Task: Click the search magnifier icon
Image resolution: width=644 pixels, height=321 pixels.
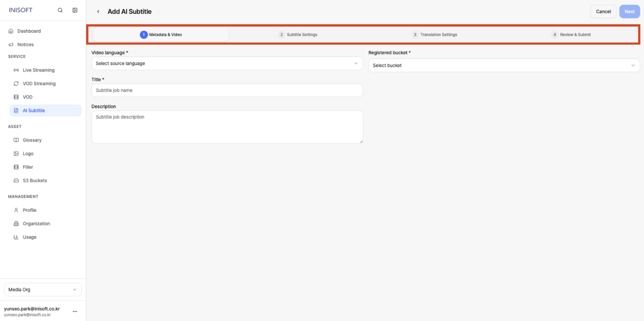Action: click(60, 10)
